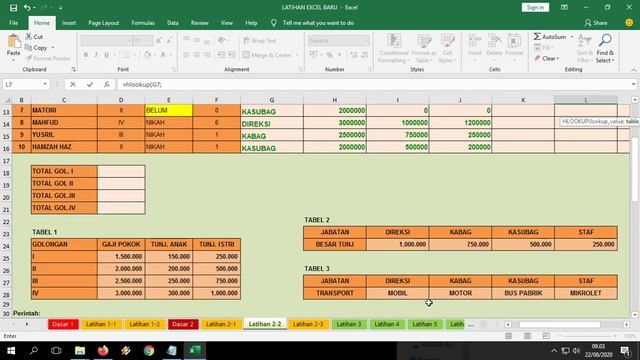Click the Format Painter button

click(47, 58)
